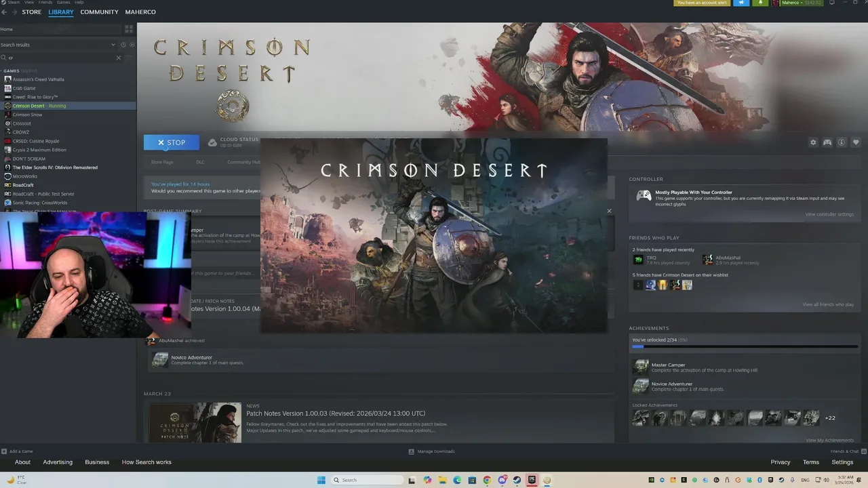
Task: Click Windows taskbar search box
Action: click(x=369, y=480)
